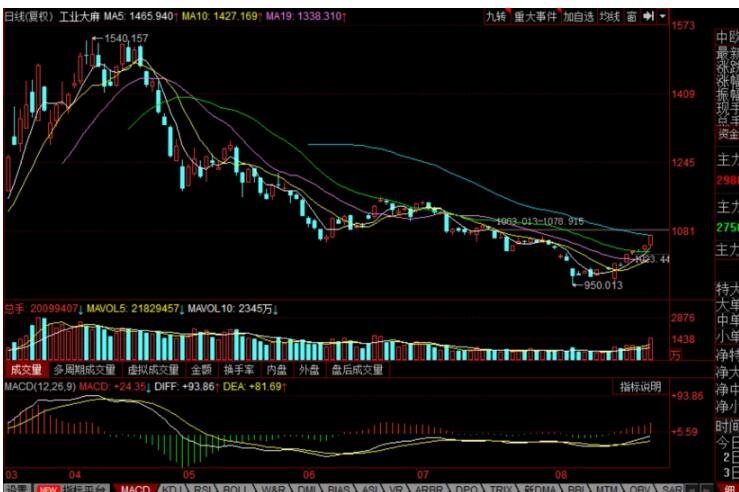Select the OBV indicator tab
The width and height of the screenshot is (739, 492).
(x=638, y=488)
